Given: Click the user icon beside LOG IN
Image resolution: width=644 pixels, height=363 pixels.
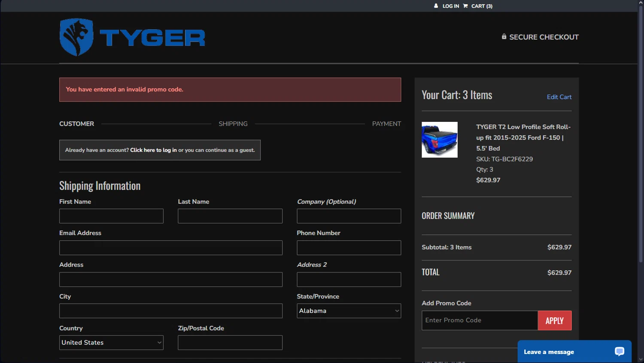Looking at the screenshot, I should pyautogui.click(x=436, y=6).
